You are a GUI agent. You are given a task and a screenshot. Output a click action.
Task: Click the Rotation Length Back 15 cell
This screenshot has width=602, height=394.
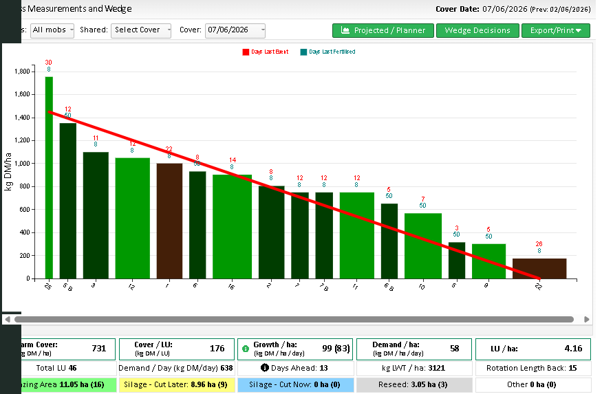coord(533,368)
